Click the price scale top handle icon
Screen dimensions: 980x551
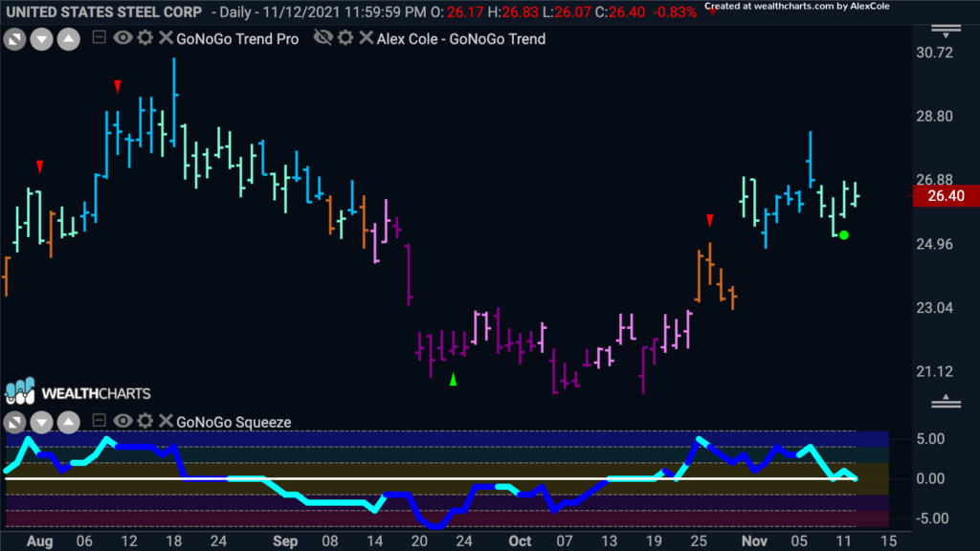pyautogui.click(x=946, y=32)
